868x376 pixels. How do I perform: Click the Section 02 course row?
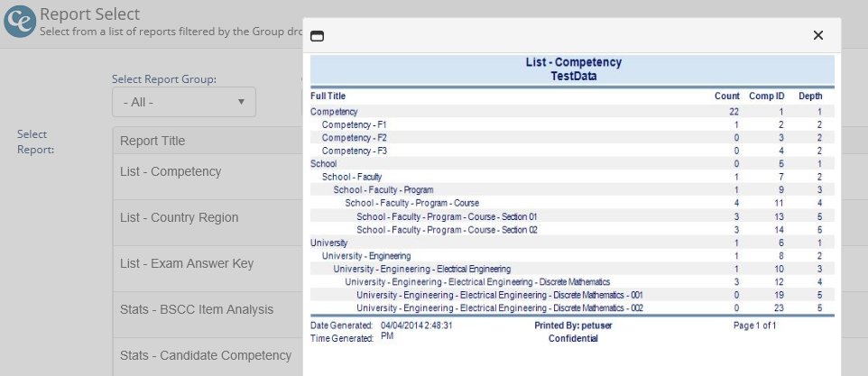coord(447,230)
